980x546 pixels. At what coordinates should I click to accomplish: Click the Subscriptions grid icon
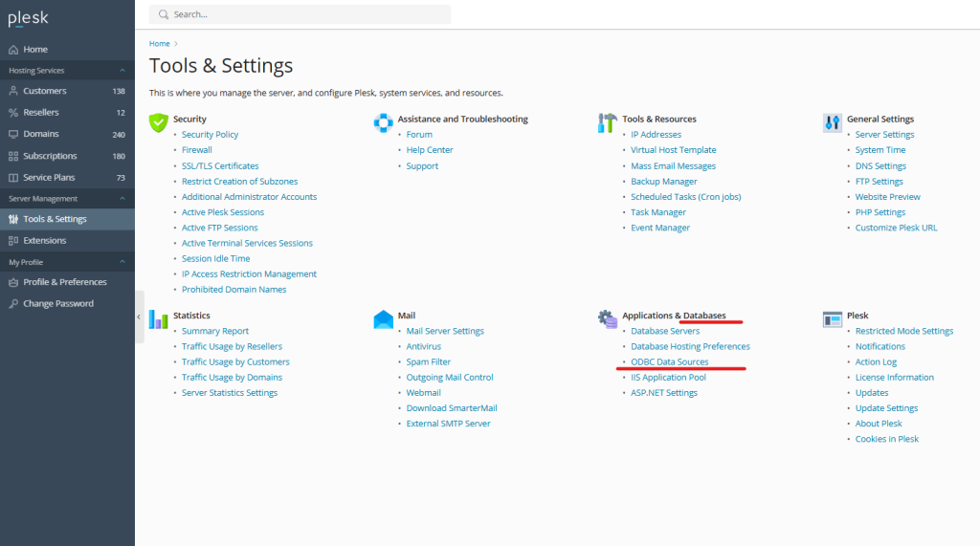(x=13, y=156)
